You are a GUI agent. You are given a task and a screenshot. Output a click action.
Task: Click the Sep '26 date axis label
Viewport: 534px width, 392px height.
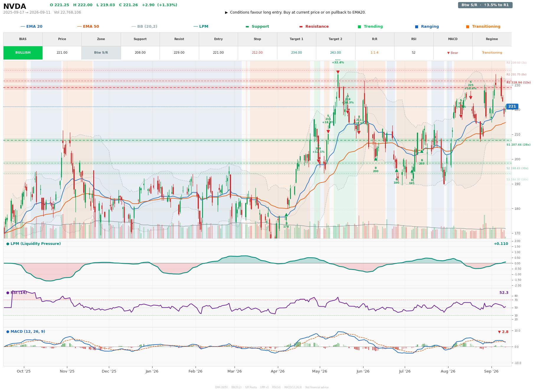click(x=491, y=371)
